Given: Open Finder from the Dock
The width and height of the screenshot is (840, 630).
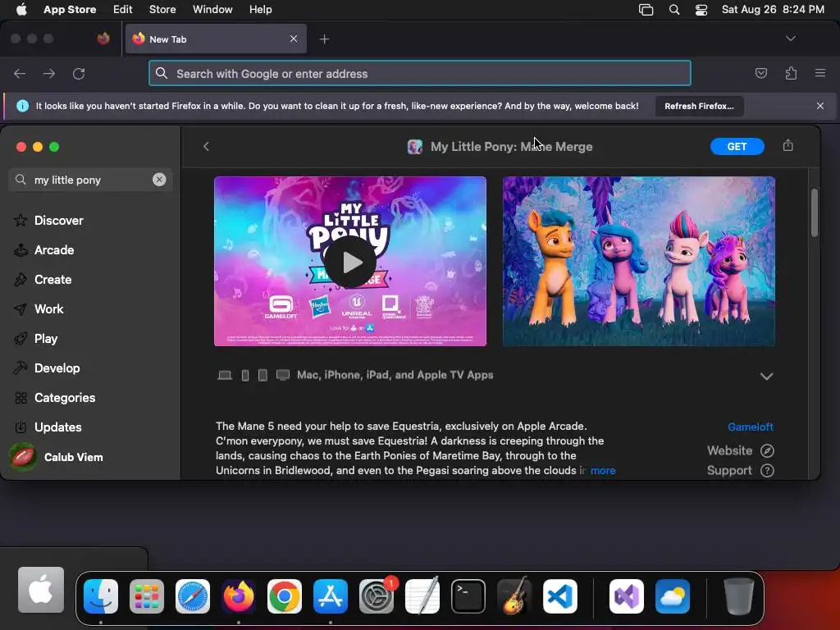Looking at the screenshot, I should click(x=101, y=596).
